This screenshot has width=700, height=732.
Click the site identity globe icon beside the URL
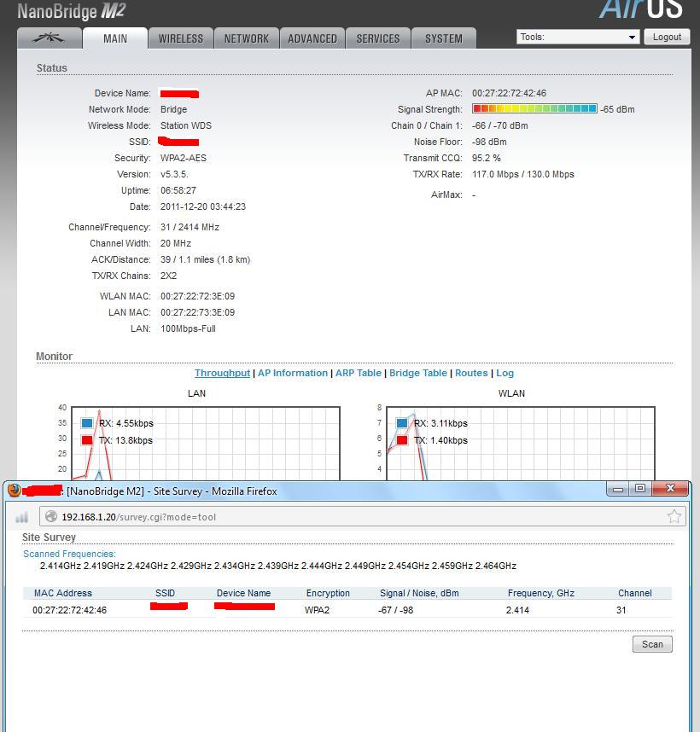[x=51, y=516]
